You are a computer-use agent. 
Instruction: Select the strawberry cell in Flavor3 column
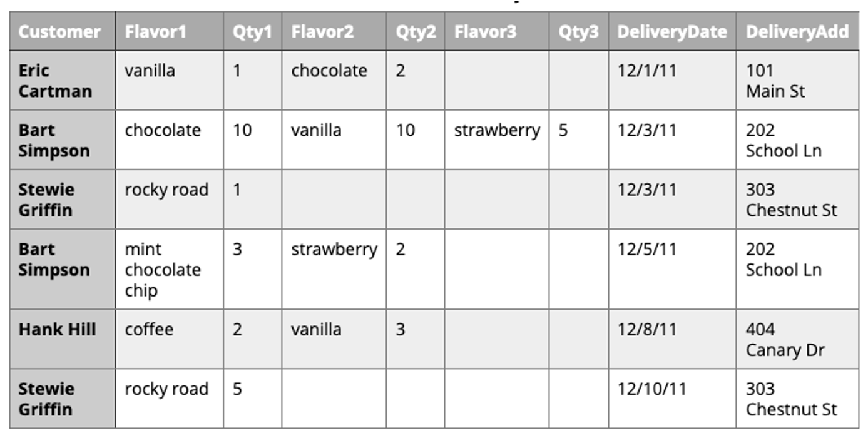[x=497, y=131]
